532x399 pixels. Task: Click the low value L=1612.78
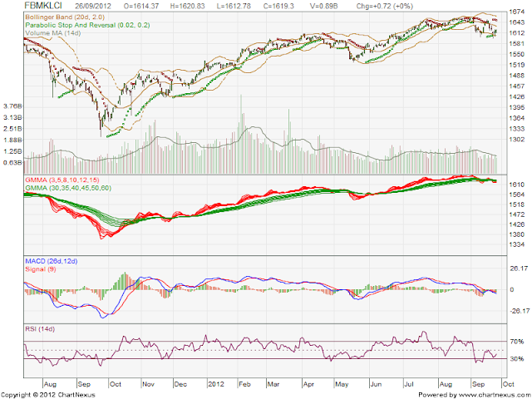(233, 6)
